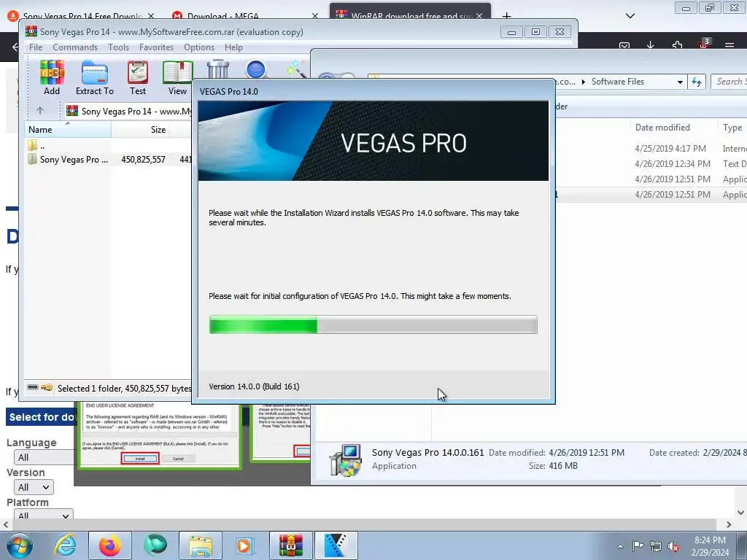
Task: Open the Commands menu in WinRAR
Action: pos(75,47)
